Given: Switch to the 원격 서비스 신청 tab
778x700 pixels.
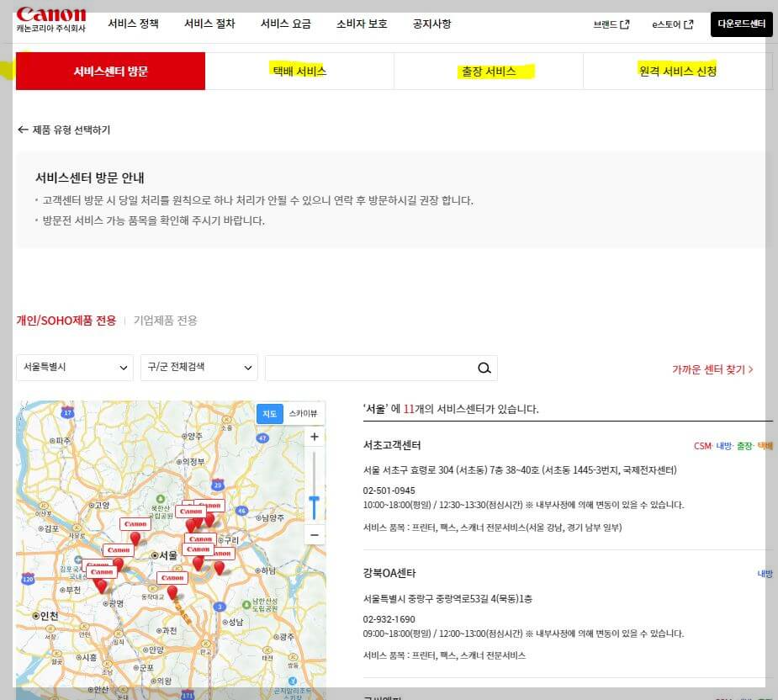Looking at the screenshot, I should [x=678, y=71].
